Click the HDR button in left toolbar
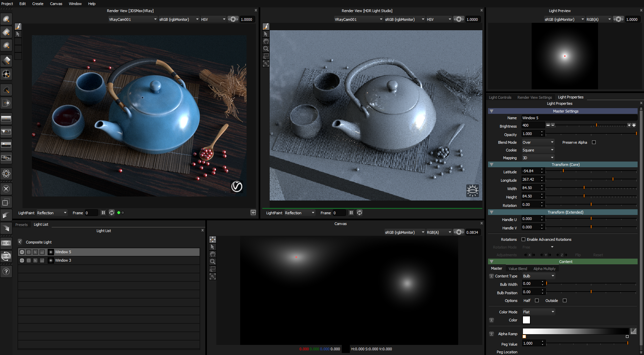The height and width of the screenshot is (355, 644). coord(6,243)
